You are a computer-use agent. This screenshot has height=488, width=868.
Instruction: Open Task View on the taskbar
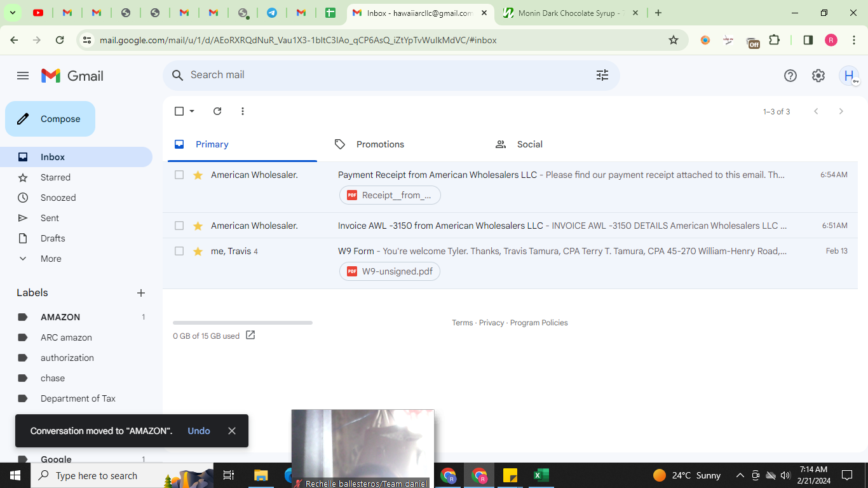[229, 475]
